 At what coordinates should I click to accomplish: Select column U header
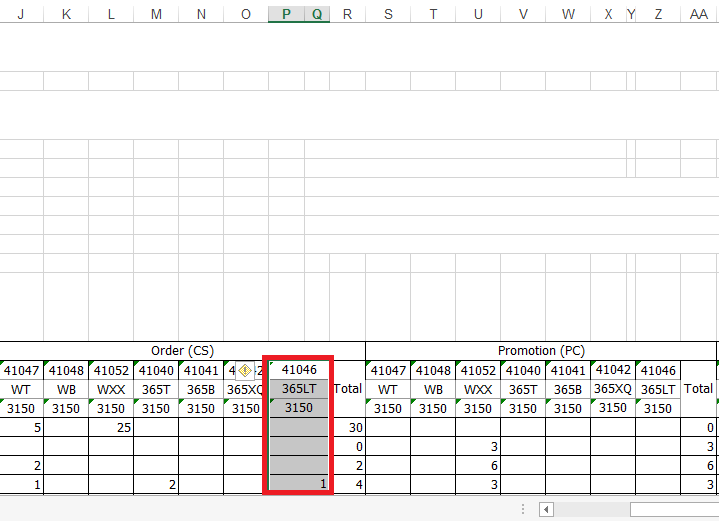click(478, 14)
